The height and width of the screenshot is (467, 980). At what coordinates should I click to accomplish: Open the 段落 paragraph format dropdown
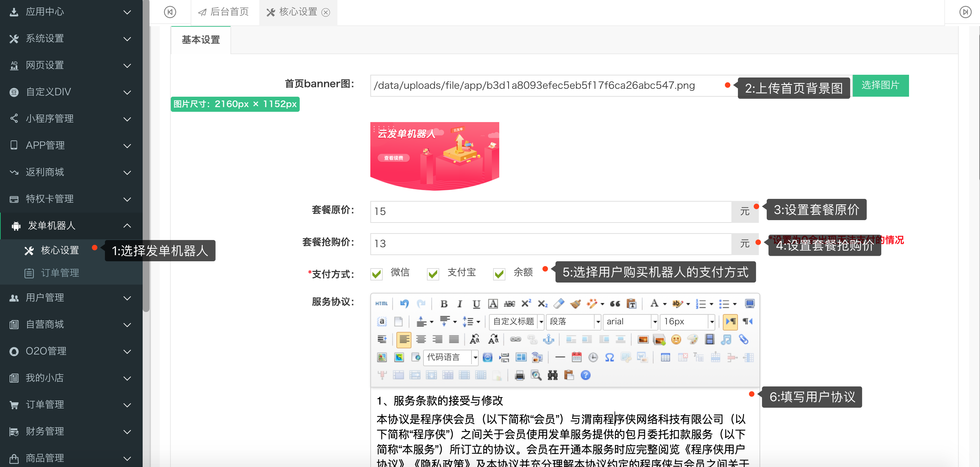pyautogui.click(x=574, y=321)
